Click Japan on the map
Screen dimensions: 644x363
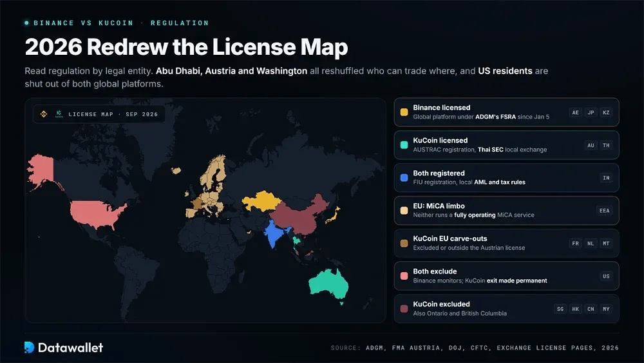pyautogui.click(x=333, y=215)
